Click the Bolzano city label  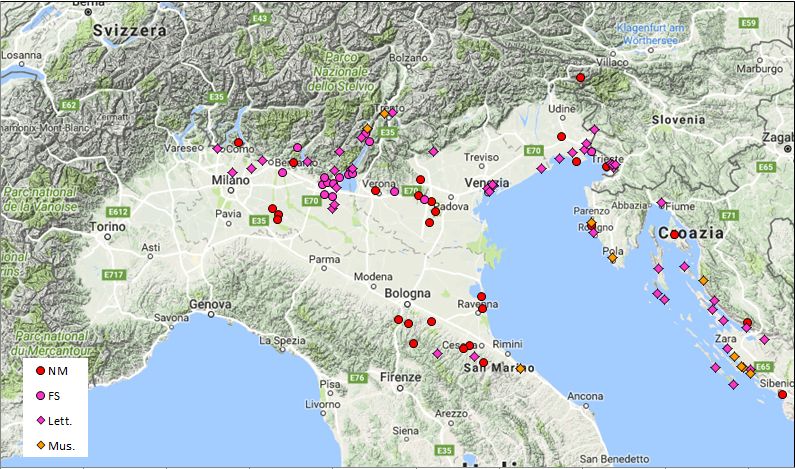click(409, 58)
